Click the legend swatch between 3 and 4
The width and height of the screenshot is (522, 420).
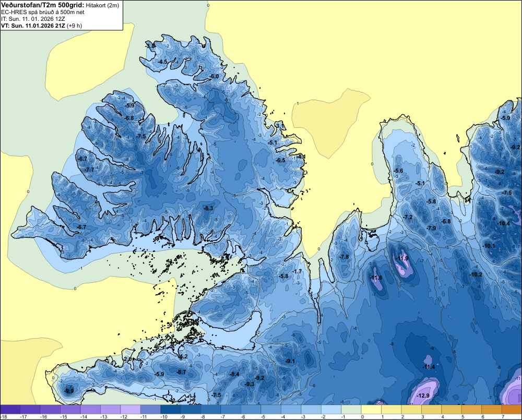tap(432, 409)
